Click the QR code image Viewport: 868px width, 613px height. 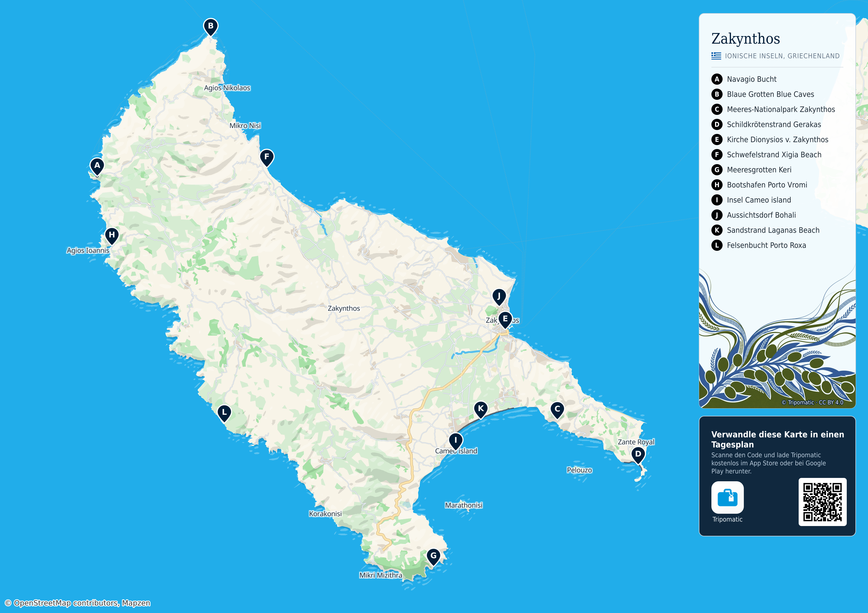(822, 502)
